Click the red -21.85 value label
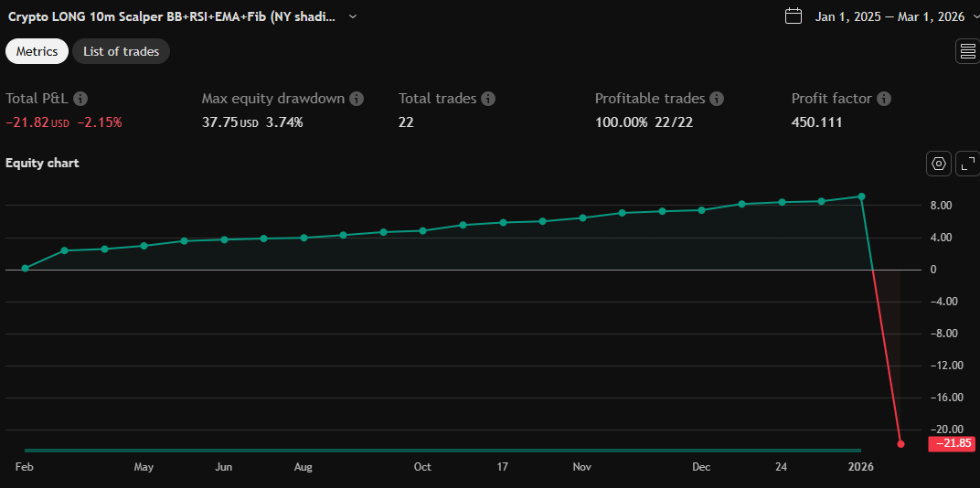The height and width of the screenshot is (488, 980). pos(951,444)
